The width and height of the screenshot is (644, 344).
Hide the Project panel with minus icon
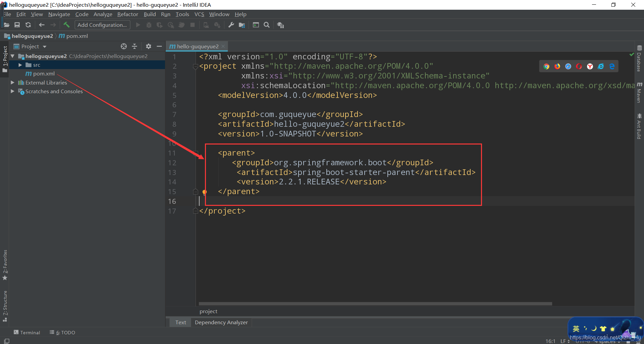click(x=159, y=46)
